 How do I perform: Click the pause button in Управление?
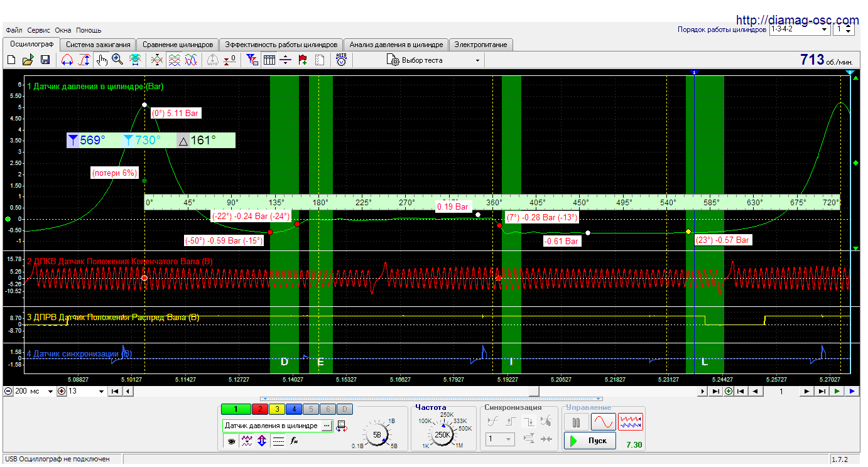pos(577,422)
